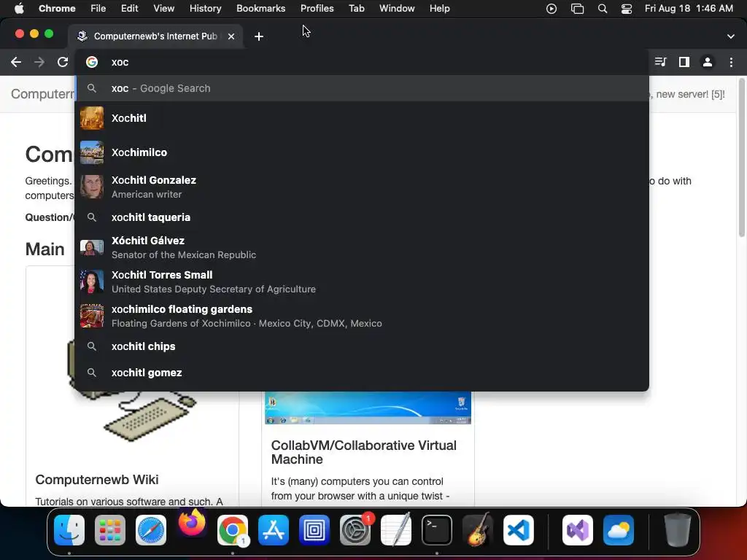747x560 pixels.
Task: Open Spotlight search in menu bar
Action: click(602, 9)
